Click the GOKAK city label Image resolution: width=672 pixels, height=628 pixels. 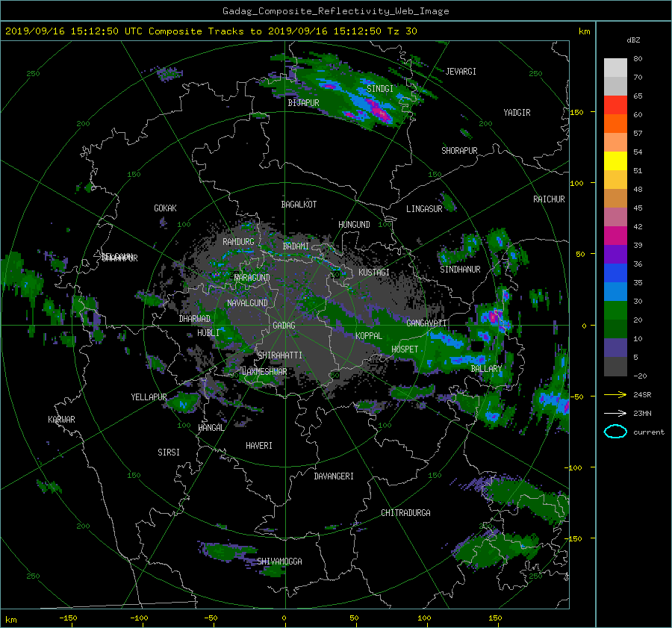point(165,208)
